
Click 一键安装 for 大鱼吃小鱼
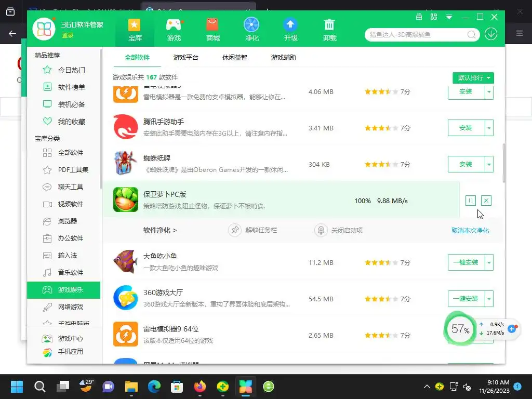(x=466, y=262)
